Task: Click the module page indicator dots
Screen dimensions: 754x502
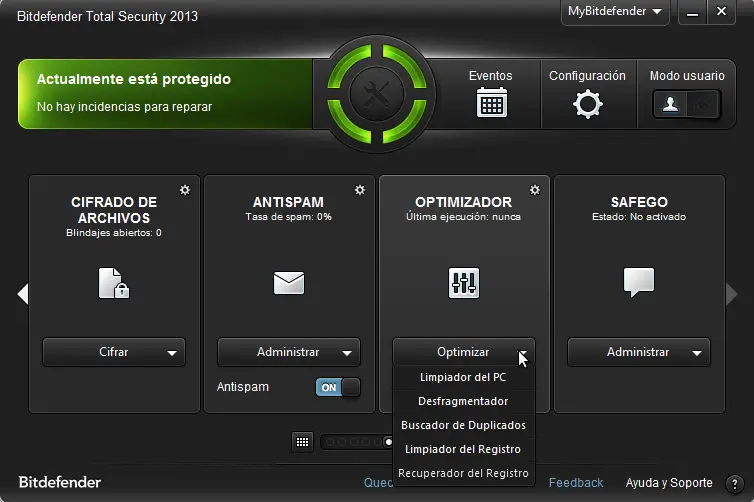Action: (x=357, y=442)
